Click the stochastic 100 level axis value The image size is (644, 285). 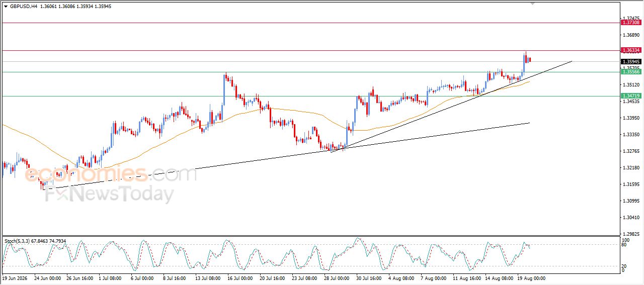(627, 241)
